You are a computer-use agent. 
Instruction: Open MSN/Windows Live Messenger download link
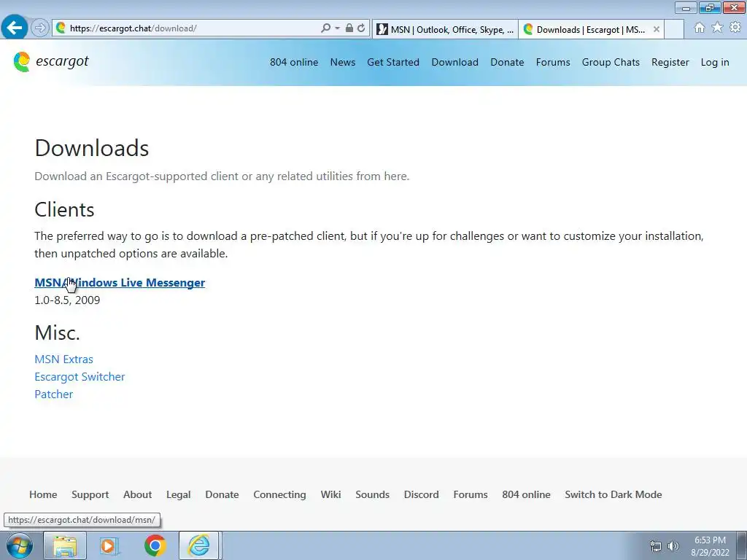point(120,282)
